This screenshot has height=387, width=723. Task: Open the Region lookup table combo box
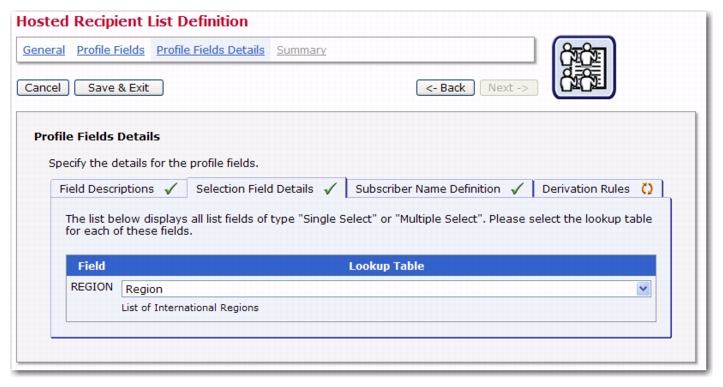pyautogui.click(x=386, y=289)
